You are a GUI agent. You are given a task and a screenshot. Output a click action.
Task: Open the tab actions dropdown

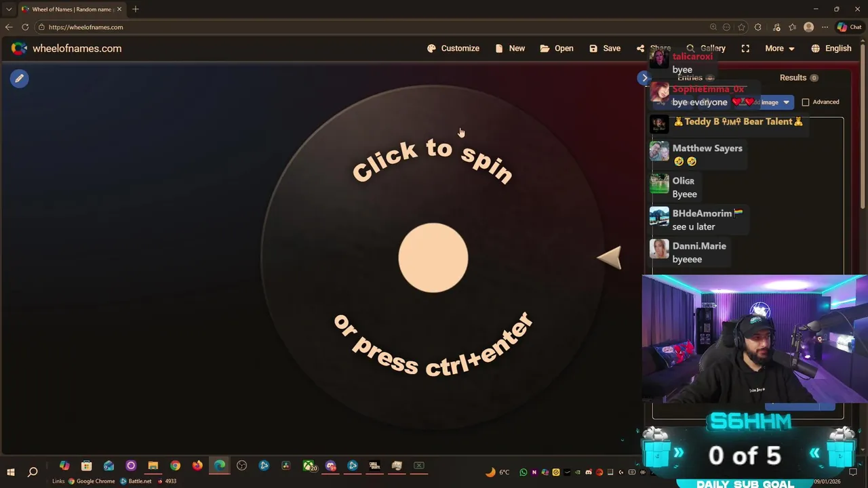click(x=8, y=9)
